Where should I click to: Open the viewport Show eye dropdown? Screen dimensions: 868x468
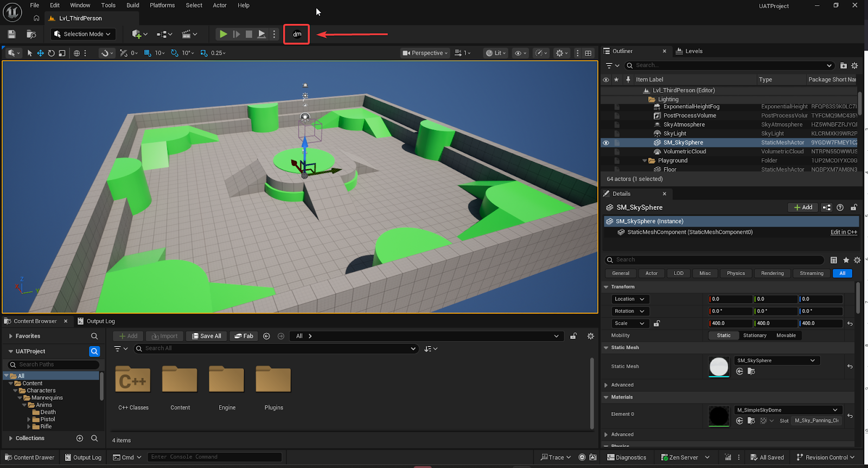pyautogui.click(x=520, y=53)
